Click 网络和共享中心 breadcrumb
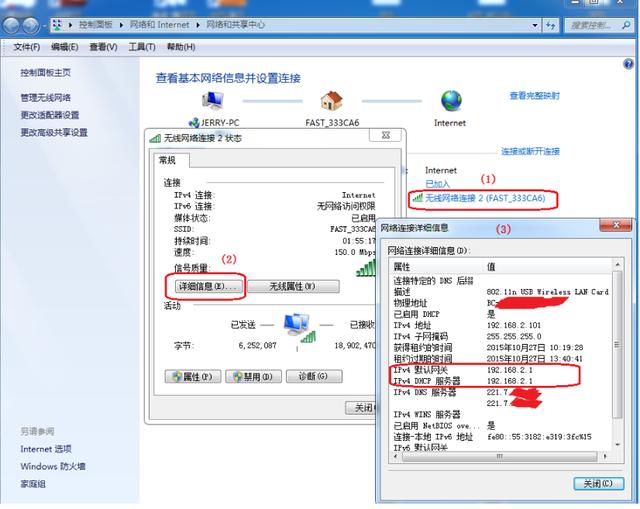Screen dimensions: 640x509 point(236,25)
